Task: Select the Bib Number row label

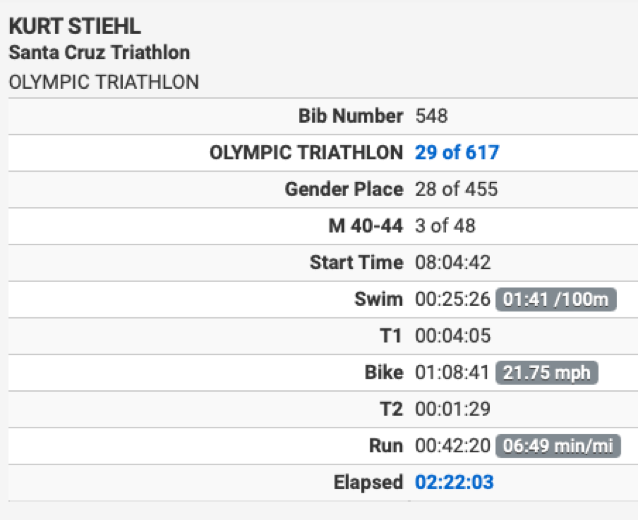Action: tap(351, 116)
